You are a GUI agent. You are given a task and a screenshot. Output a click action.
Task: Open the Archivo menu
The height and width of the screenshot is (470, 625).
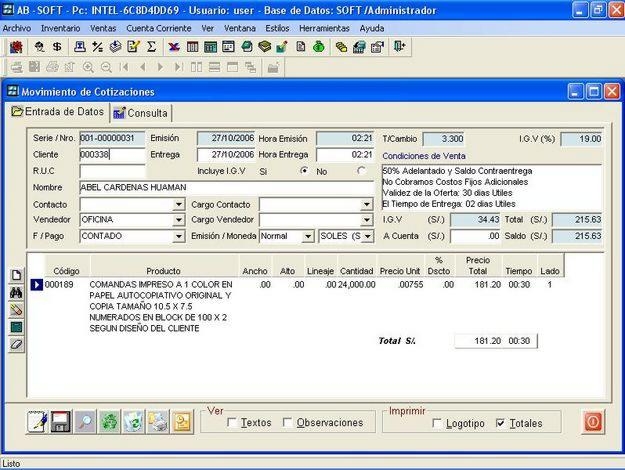17,28
